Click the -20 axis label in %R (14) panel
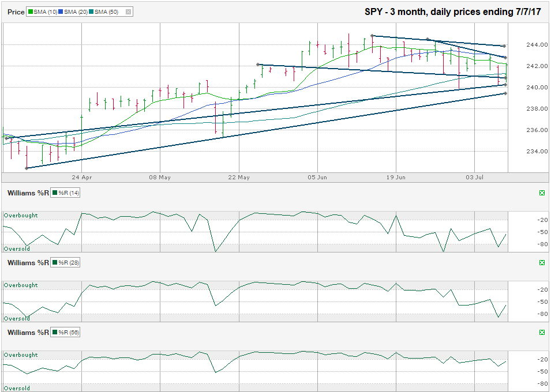The width and height of the screenshot is (551, 392). (x=543, y=220)
